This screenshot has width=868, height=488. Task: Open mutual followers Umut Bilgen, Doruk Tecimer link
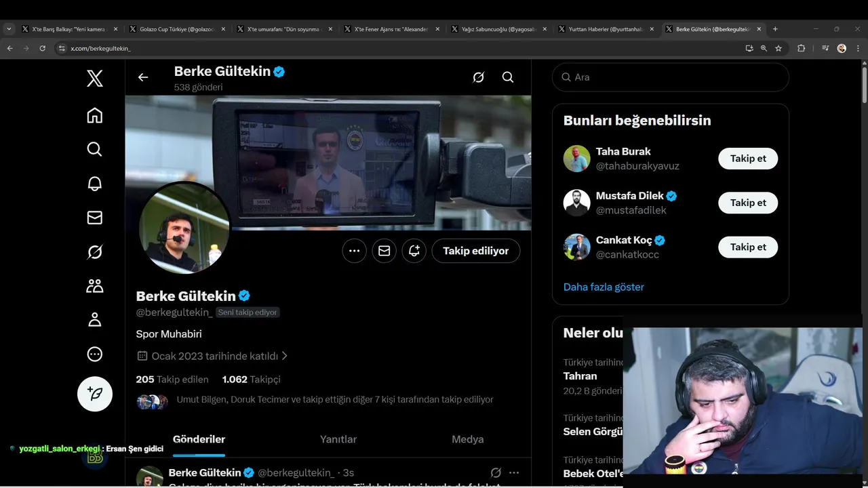pos(335,400)
